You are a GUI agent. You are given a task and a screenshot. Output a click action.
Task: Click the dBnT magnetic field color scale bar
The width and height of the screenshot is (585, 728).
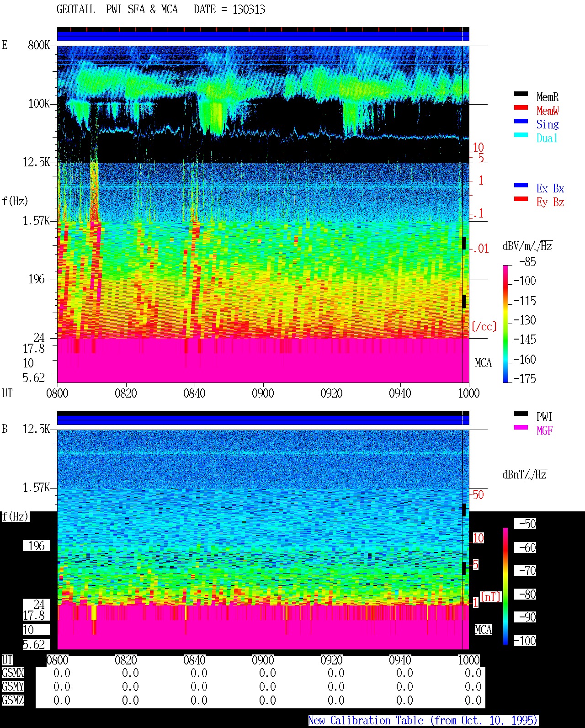click(505, 586)
